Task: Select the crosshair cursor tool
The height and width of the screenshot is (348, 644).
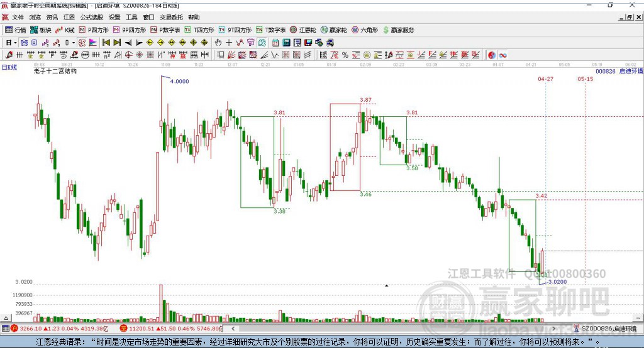Action: 229,43
